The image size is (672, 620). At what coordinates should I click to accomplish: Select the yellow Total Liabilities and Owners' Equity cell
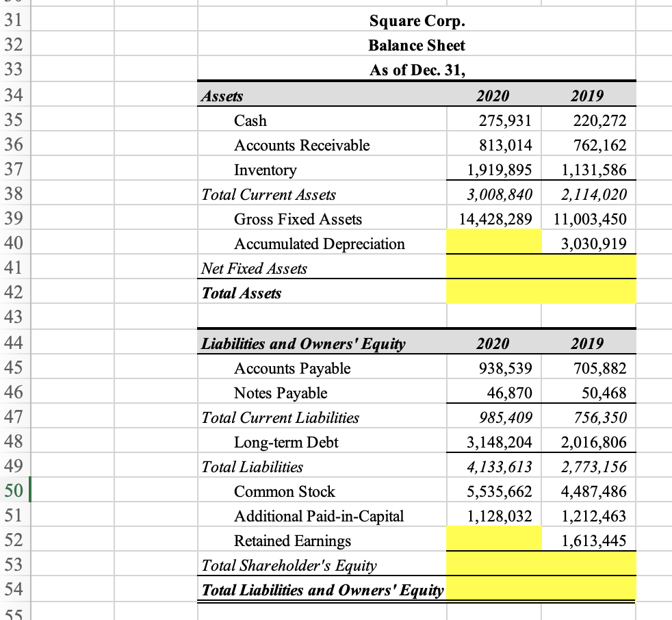tap(541, 589)
